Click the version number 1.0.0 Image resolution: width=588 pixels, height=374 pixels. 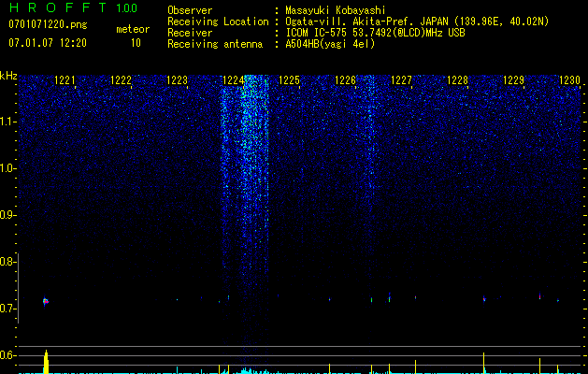coord(127,8)
